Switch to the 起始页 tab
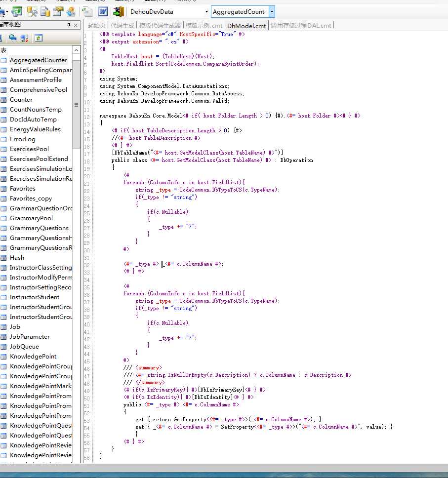This screenshot has height=478, width=448. pos(97,26)
